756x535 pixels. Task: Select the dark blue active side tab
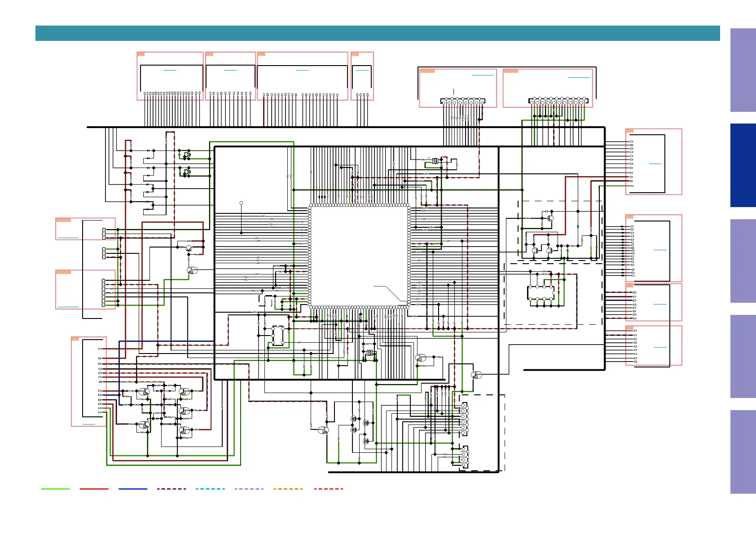click(743, 165)
